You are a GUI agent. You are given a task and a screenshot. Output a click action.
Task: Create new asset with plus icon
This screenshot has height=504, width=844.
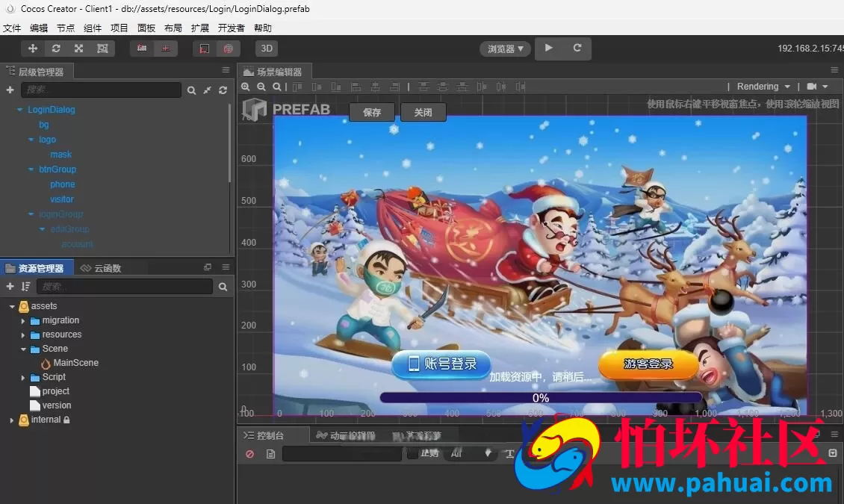point(10,287)
